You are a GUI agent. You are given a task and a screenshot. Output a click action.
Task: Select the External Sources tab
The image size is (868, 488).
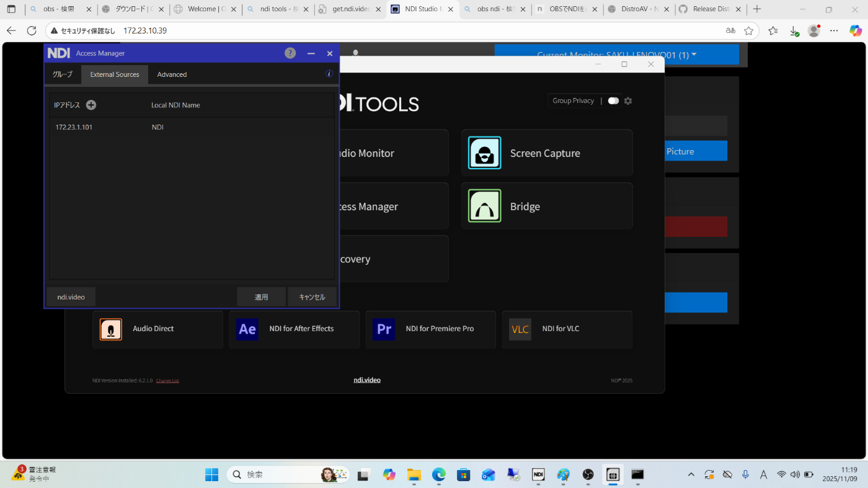point(115,74)
